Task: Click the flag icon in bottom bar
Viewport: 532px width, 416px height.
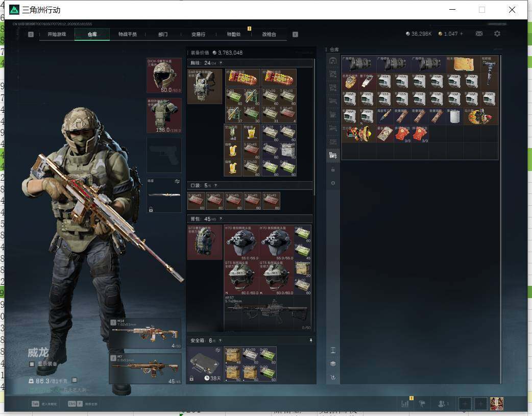Action: pyautogui.click(x=422, y=403)
